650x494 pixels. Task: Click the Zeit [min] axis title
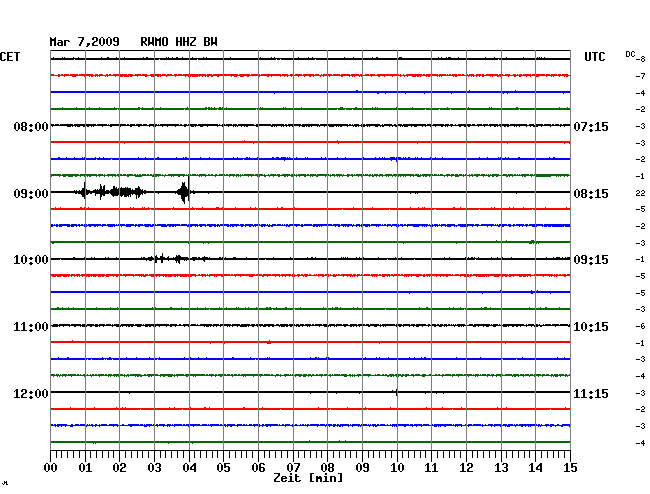click(308, 478)
